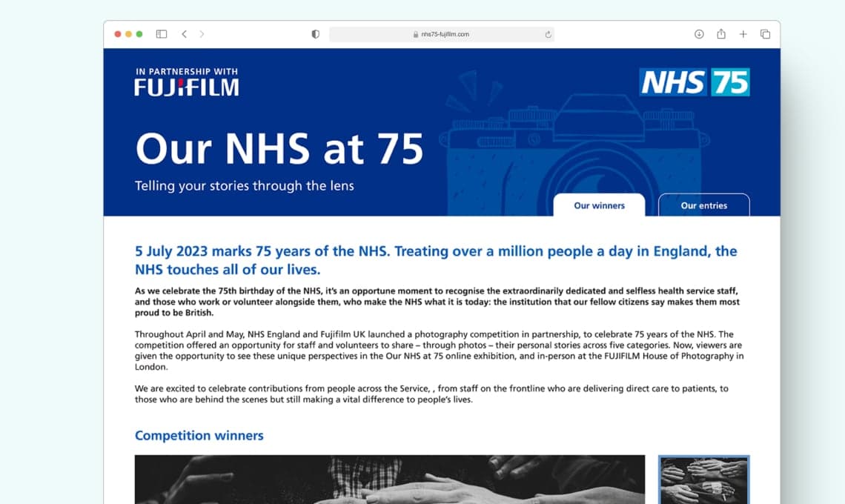Minimize the window with the yellow button
The width and height of the screenshot is (845, 504).
point(128,34)
